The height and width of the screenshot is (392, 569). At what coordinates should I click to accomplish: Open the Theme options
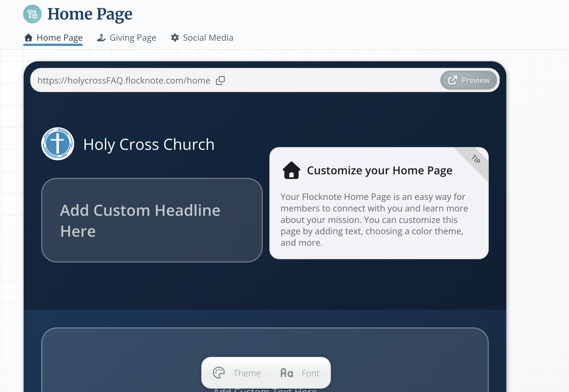point(247,373)
